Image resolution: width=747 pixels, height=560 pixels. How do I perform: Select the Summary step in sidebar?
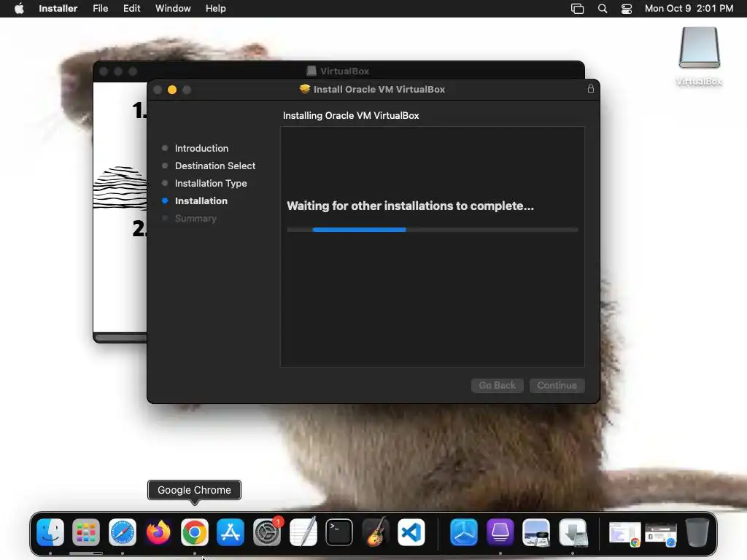(196, 219)
